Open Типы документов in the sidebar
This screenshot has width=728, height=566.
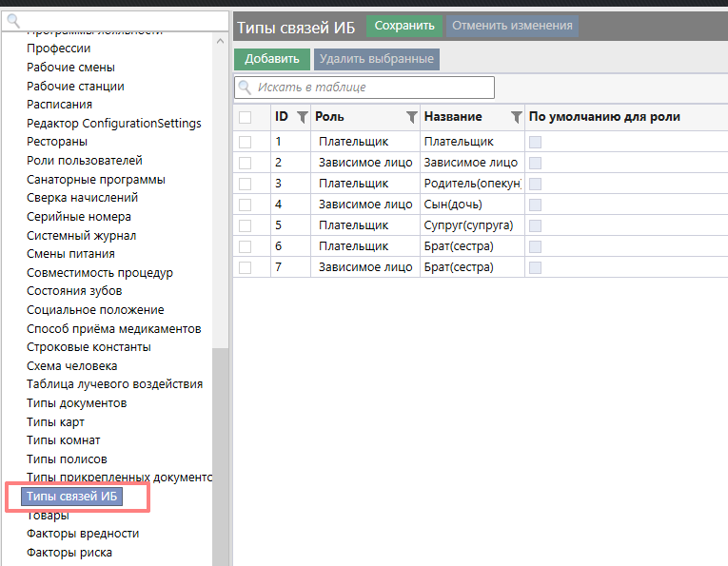[x=76, y=403]
